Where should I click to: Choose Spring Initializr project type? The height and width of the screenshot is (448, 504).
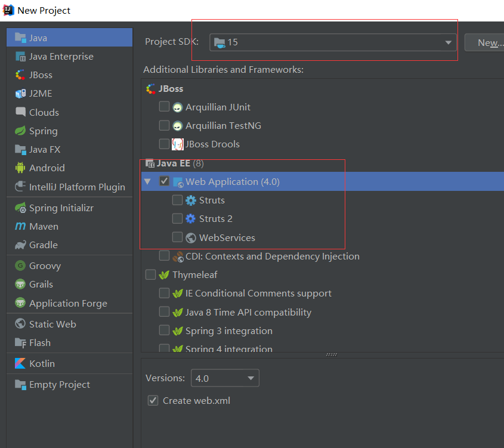pos(69,208)
